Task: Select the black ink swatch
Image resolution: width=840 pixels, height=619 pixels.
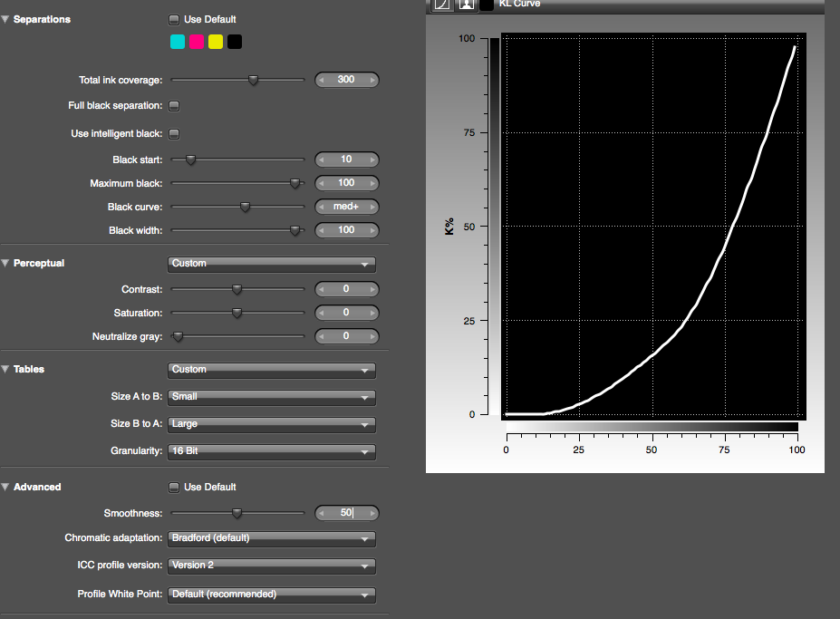Action: [235, 42]
